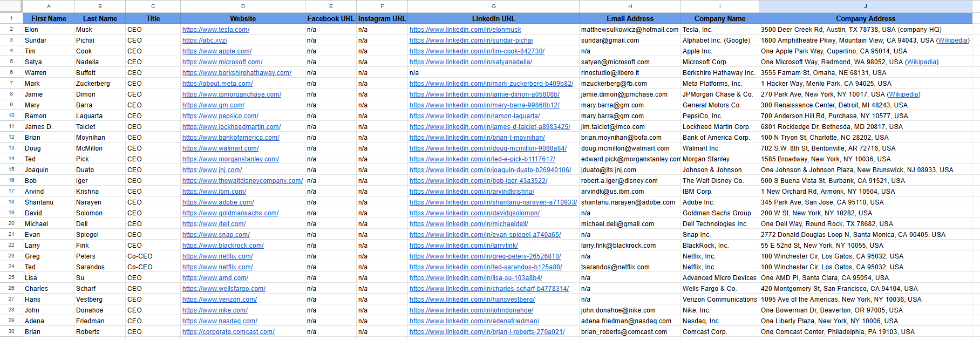This screenshot has height=340, width=980.
Task: Click the mzuckerberg@fb.com email cell
Action: click(630, 84)
